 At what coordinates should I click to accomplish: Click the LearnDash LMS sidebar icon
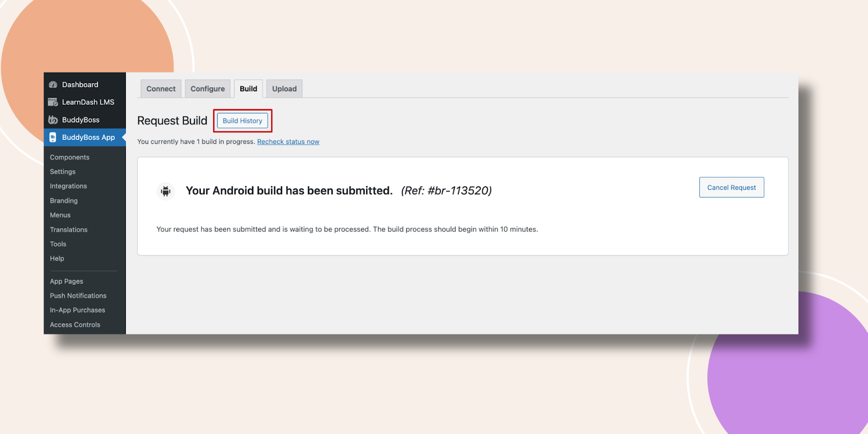[53, 102]
